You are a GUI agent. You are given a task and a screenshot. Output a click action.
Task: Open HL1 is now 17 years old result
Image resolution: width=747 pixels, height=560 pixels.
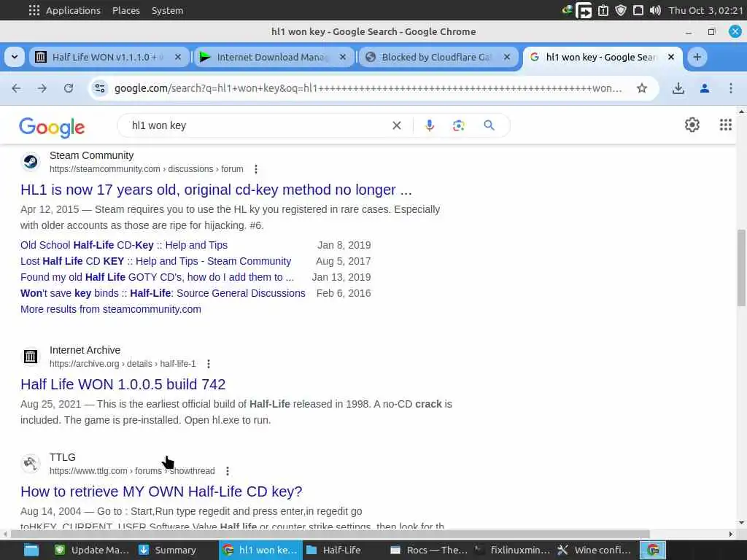point(216,190)
